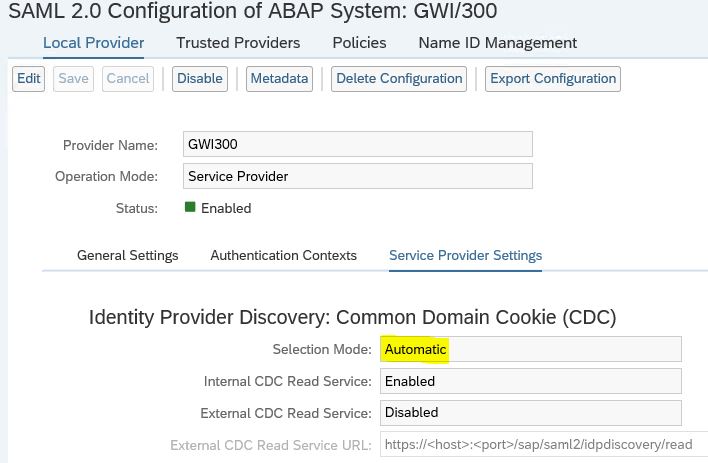
Task: Click the Cancel button
Action: coord(128,79)
